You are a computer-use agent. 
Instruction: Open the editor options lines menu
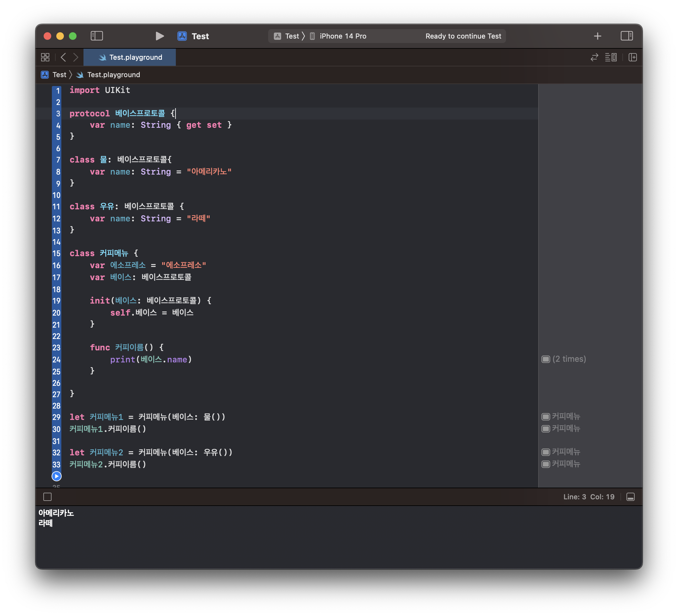pos(610,58)
